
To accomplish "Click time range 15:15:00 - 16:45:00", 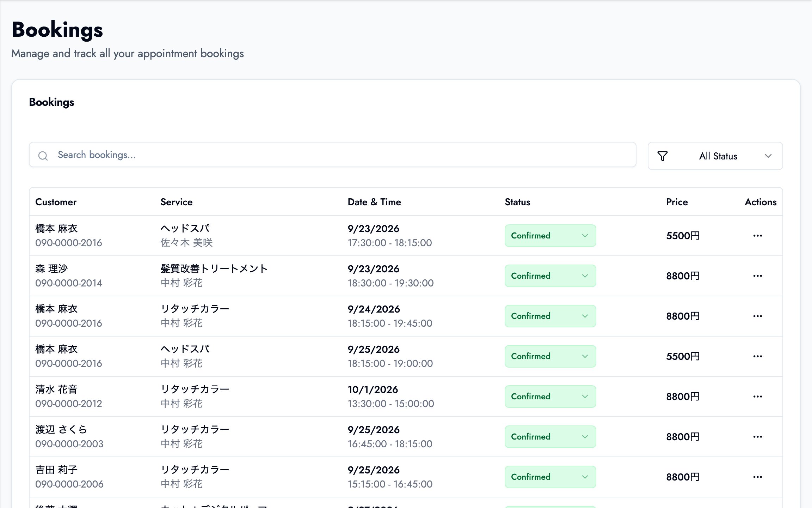I will pos(390,484).
